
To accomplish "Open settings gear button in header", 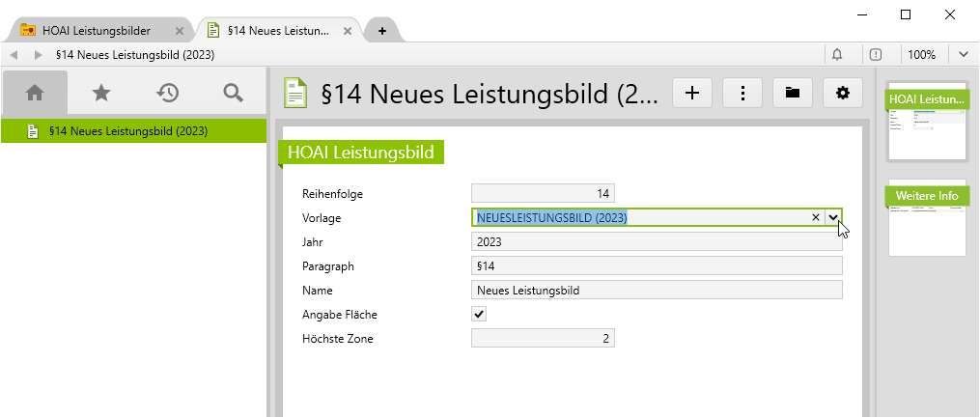I will (x=843, y=93).
